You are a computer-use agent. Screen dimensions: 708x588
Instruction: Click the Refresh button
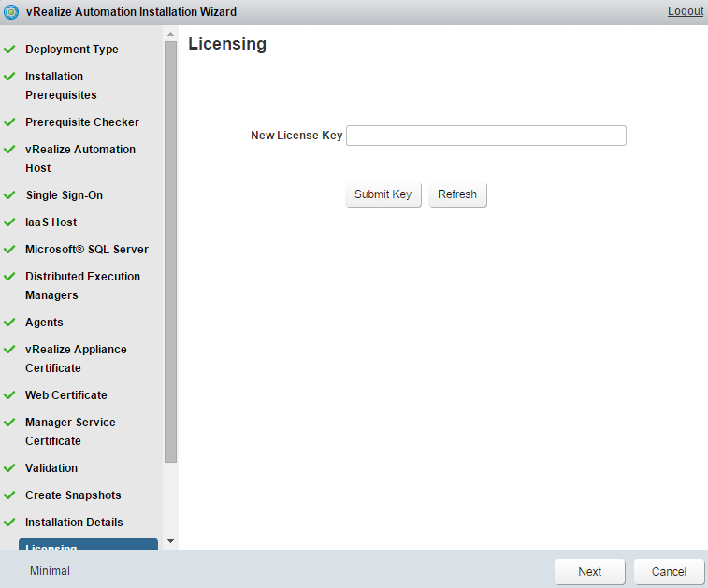(x=457, y=194)
